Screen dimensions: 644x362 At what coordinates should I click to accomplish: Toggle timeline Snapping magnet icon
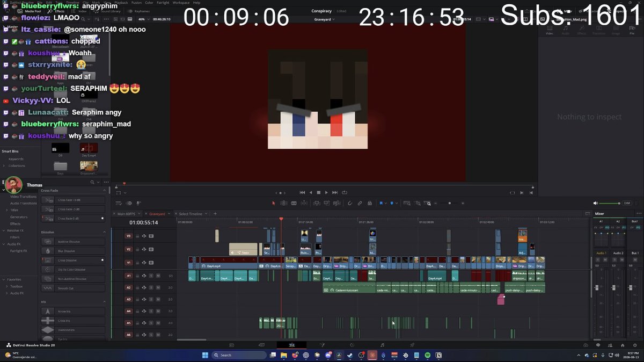coord(350,203)
